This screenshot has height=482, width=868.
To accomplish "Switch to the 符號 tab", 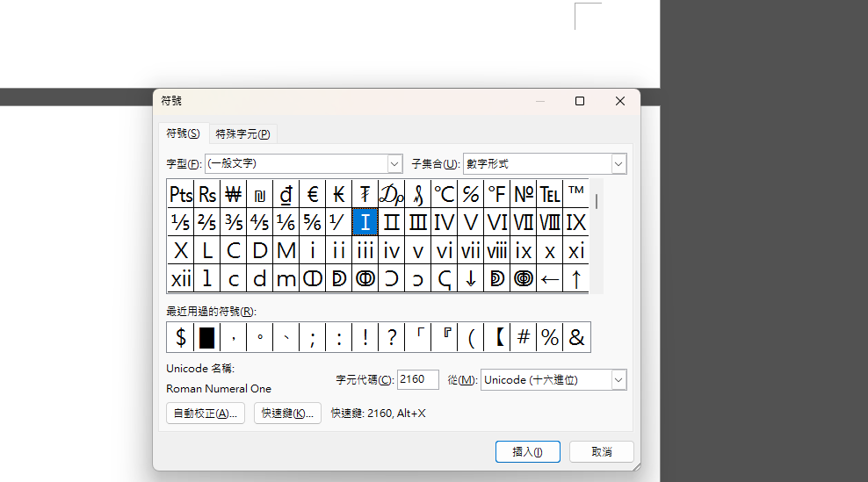I will [183, 133].
